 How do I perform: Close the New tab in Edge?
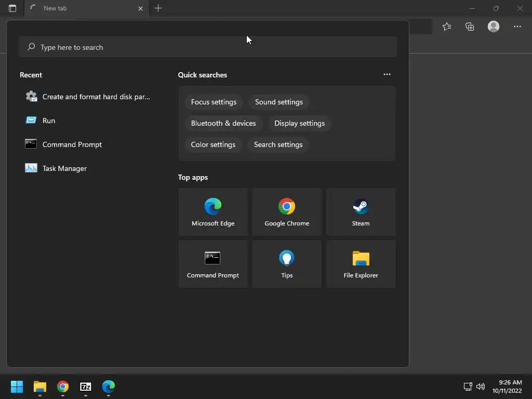[x=140, y=8]
